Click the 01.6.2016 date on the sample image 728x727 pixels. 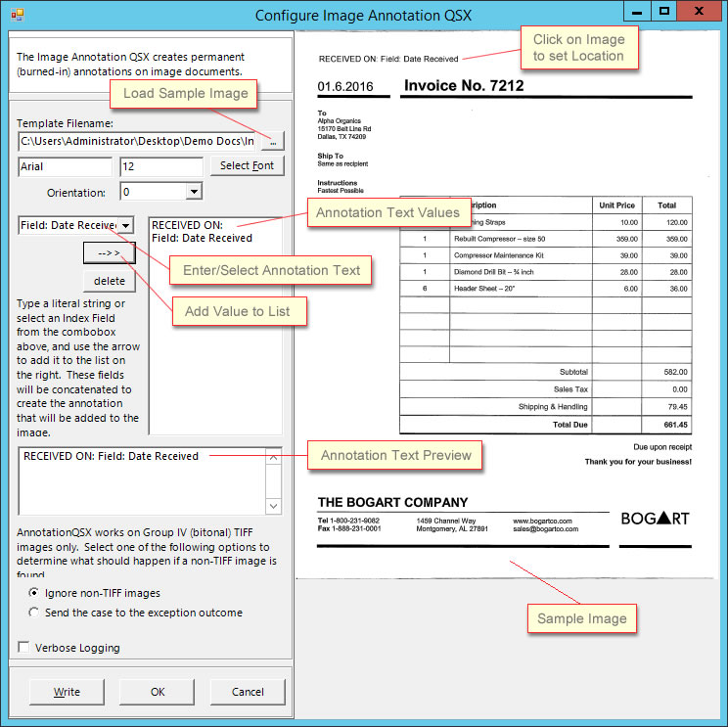click(345, 87)
